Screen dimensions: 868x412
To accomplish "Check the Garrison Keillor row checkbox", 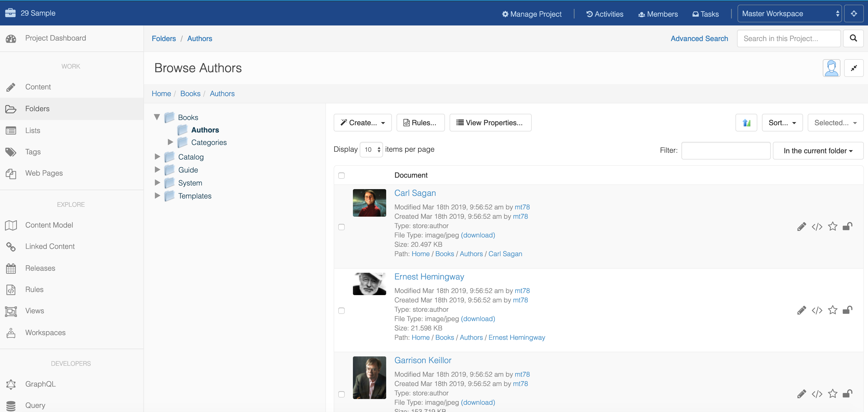I will pos(341,394).
